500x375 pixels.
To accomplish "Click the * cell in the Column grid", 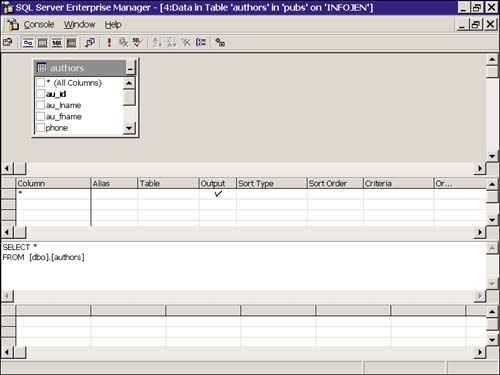I will [x=53, y=194].
